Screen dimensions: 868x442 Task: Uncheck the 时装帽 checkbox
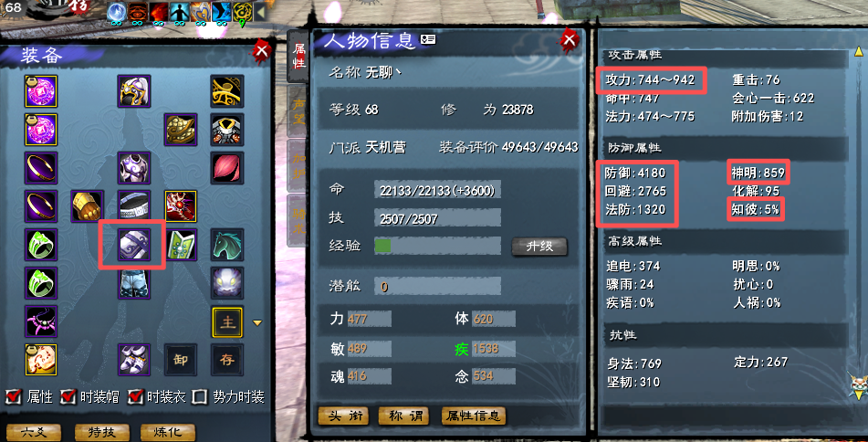68,396
